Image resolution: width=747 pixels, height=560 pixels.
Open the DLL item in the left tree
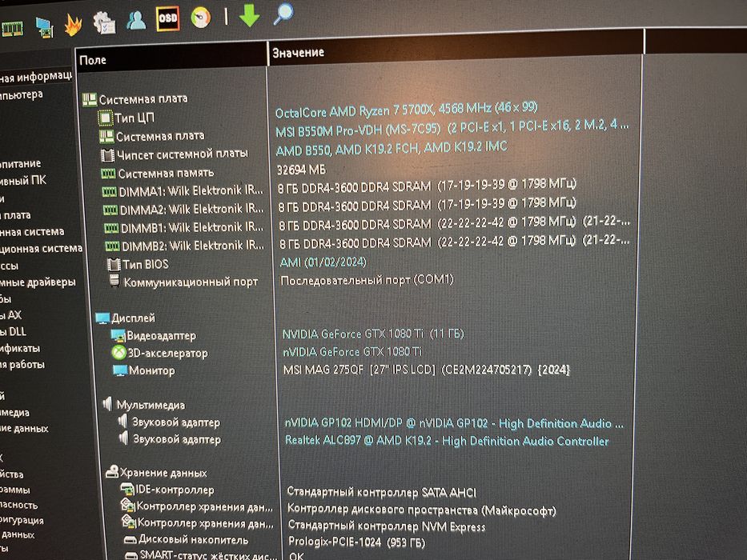[14, 331]
